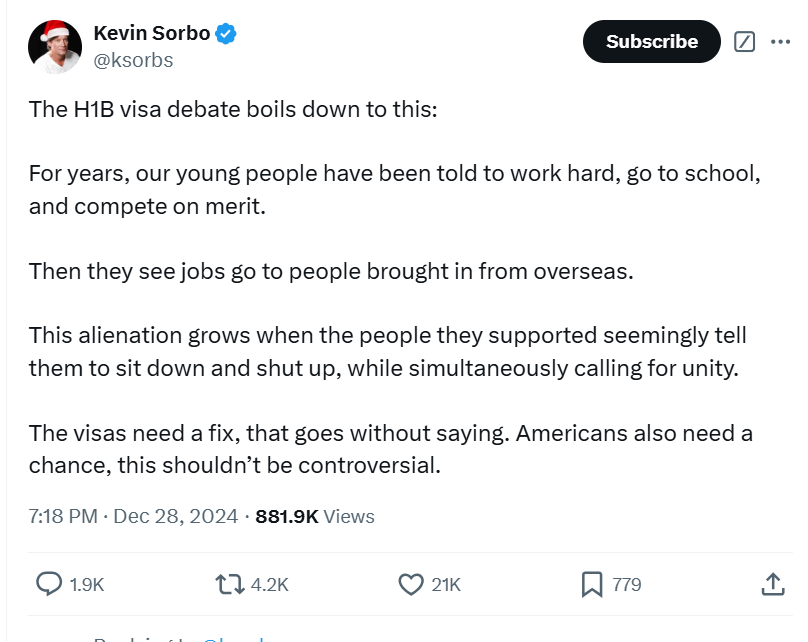The height and width of the screenshot is (642, 808).
Task: Click the Kevin Sorbo display name
Action: [152, 33]
